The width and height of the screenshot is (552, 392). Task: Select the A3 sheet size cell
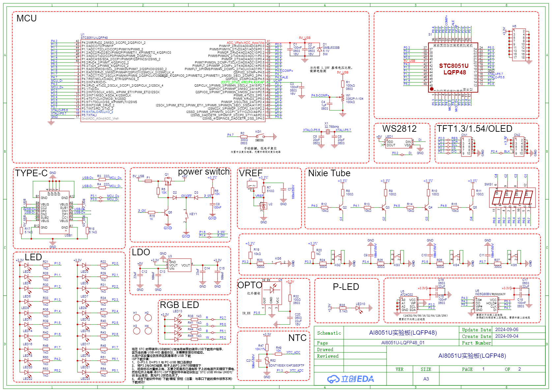point(426,379)
